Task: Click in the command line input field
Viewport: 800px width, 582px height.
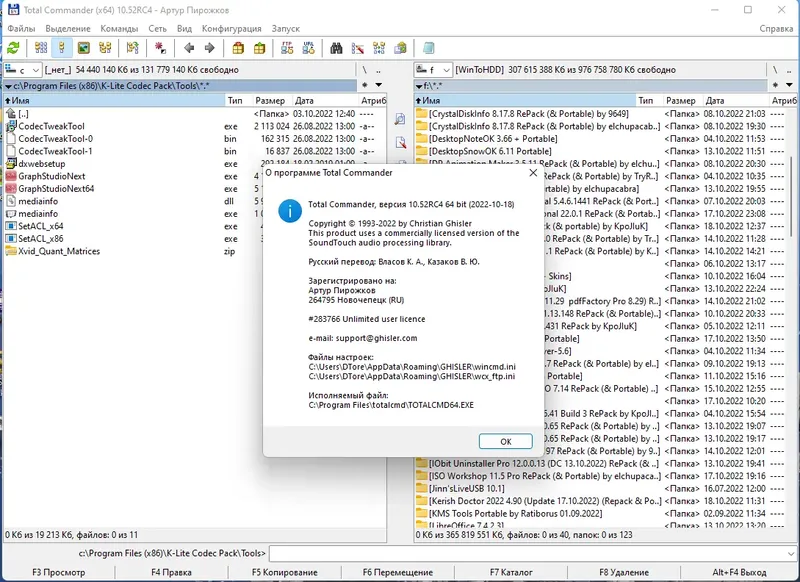Action: pos(527,553)
